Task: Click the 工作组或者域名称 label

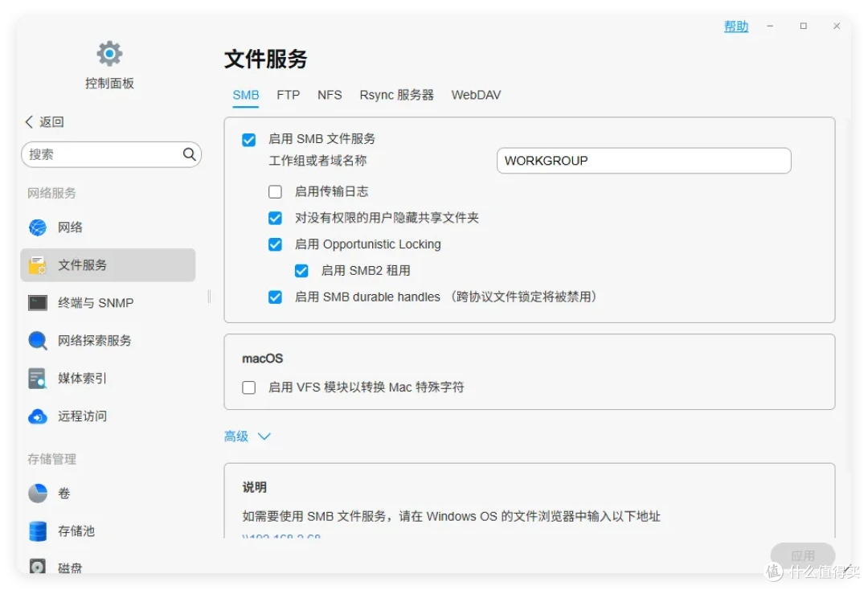Action: click(317, 161)
